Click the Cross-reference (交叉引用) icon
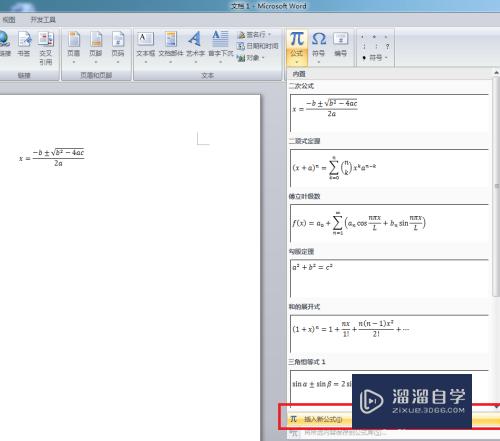Image resolution: width=500 pixels, height=441 pixels. [46, 39]
